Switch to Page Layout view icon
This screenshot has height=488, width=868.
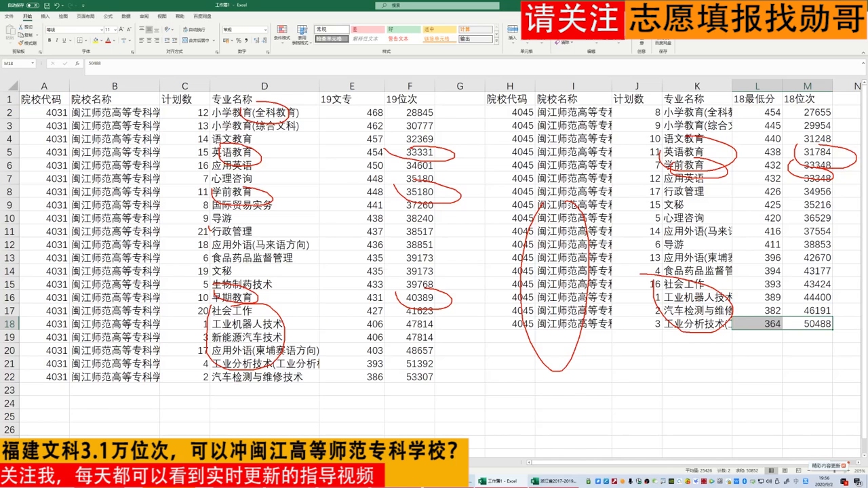[785, 470]
